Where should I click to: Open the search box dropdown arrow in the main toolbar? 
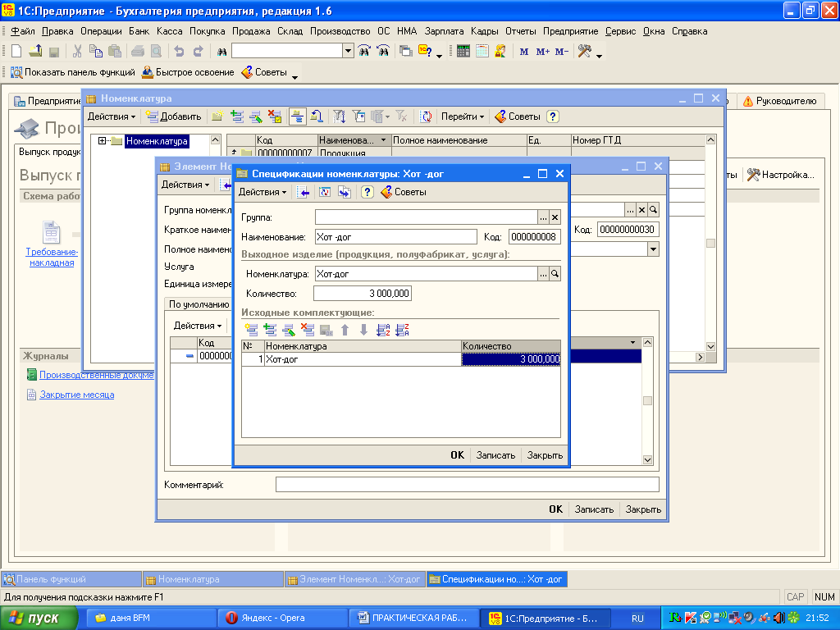pos(348,51)
